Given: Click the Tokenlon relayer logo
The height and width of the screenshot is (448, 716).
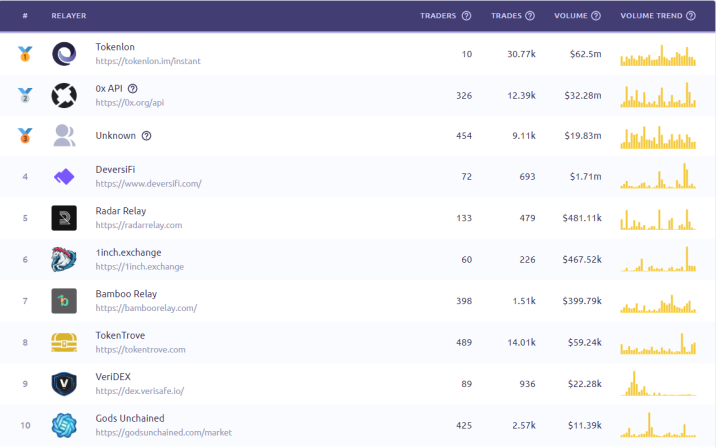Looking at the screenshot, I should click(x=64, y=54).
